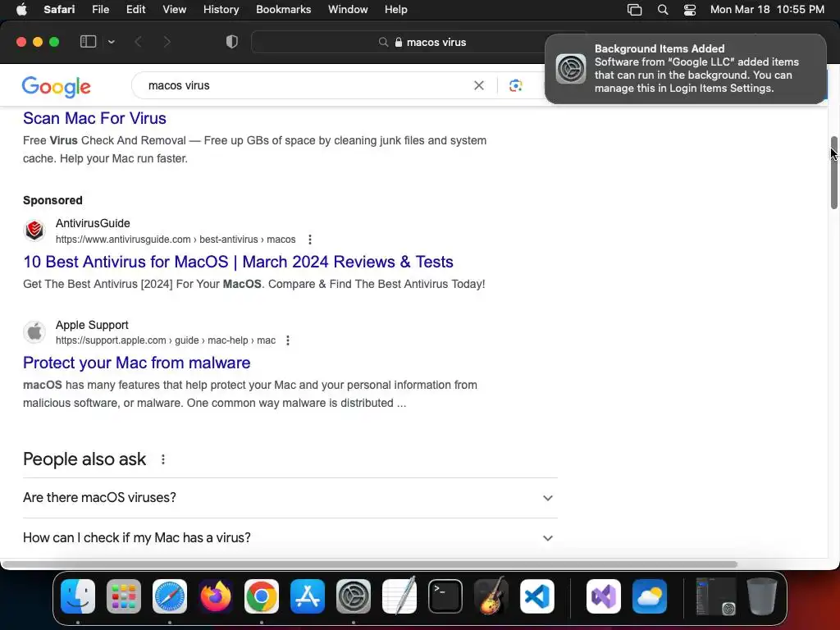
Task: Open the File menu
Action: coord(100,10)
